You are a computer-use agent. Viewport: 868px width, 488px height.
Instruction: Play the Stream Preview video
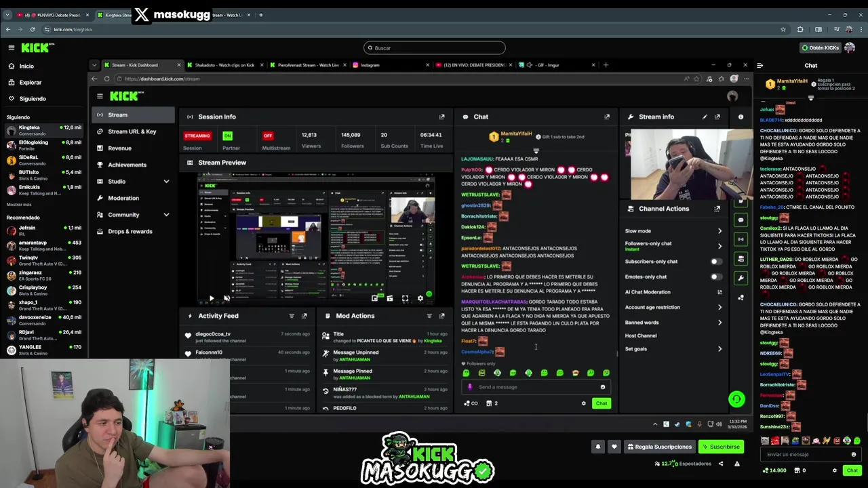[x=212, y=298]
